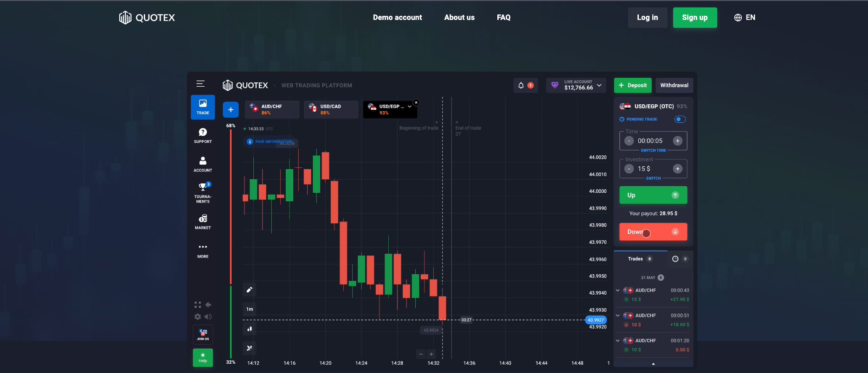Decrease investment amount with minus
The width and height of the screenshot is (868, 373).
click(x=629, y=169)
